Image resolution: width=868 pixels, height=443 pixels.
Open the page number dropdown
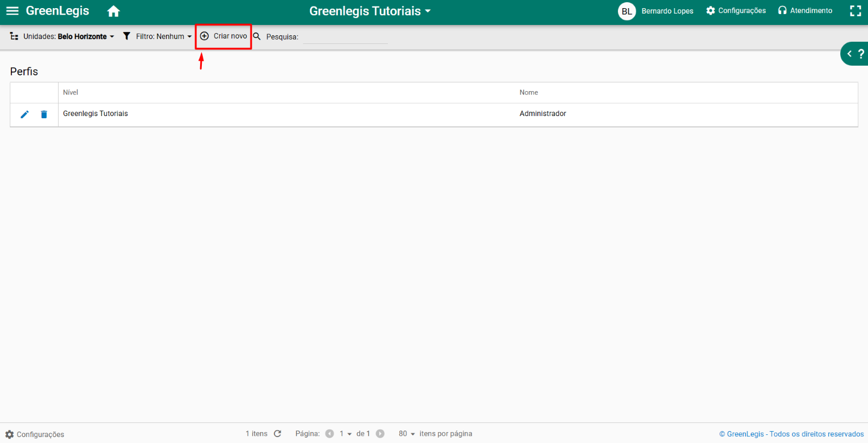tap(346, 434)
